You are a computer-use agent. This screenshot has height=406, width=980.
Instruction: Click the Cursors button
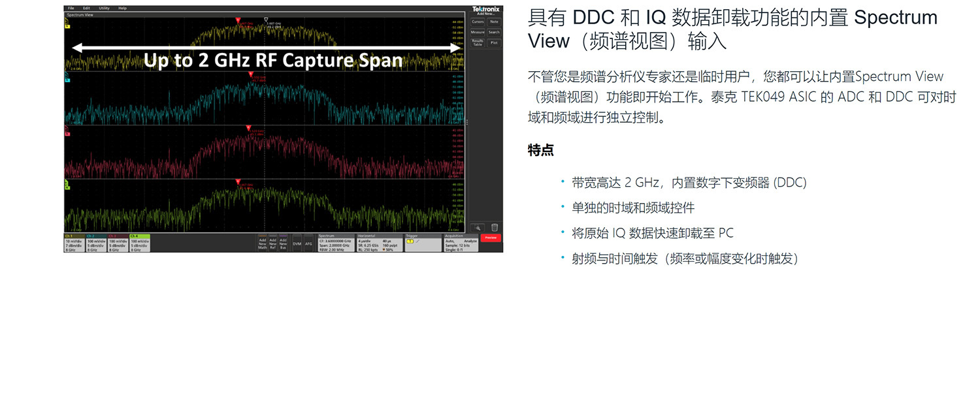click(478, 22)
